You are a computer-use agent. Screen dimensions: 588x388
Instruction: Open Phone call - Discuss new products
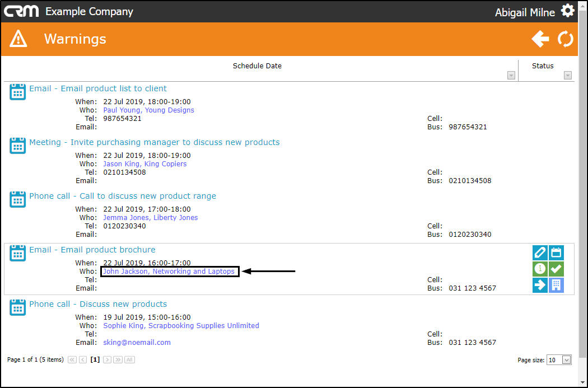pos(98,304)
